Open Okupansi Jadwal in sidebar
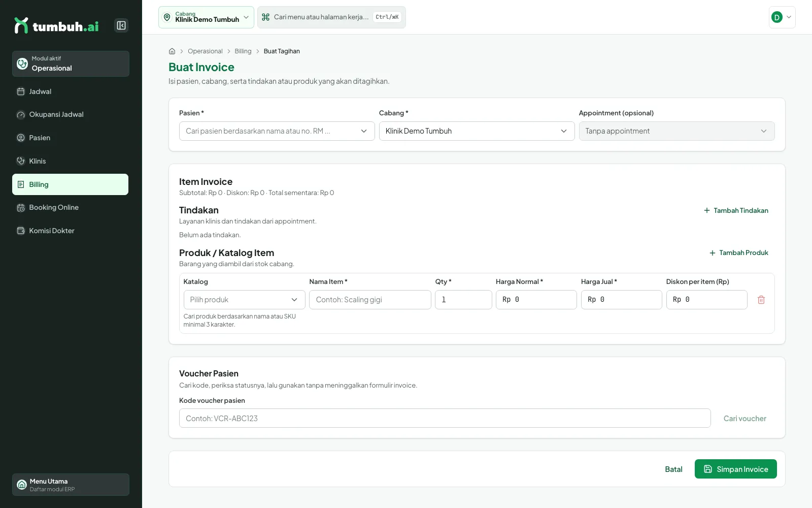 click(x=71, y=115)
